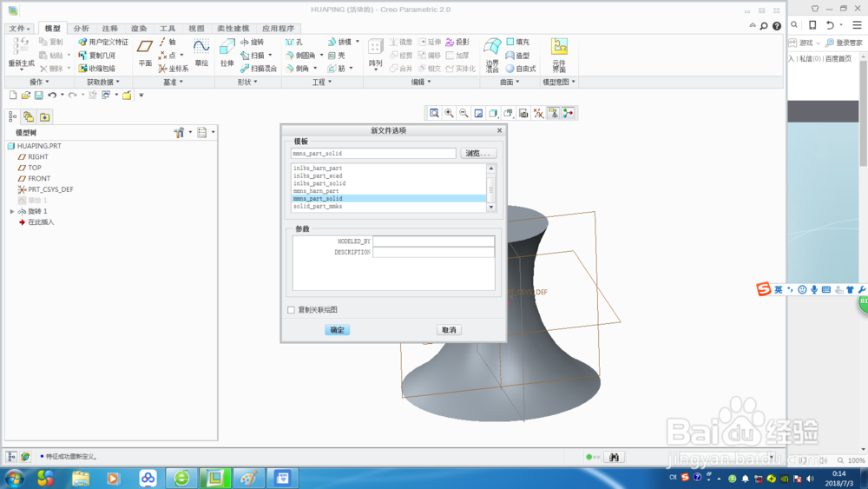The height and width of the screenshot is (489, 868).
Task: Click 复制几何 (Copy Geometry)
Action: 97,56
